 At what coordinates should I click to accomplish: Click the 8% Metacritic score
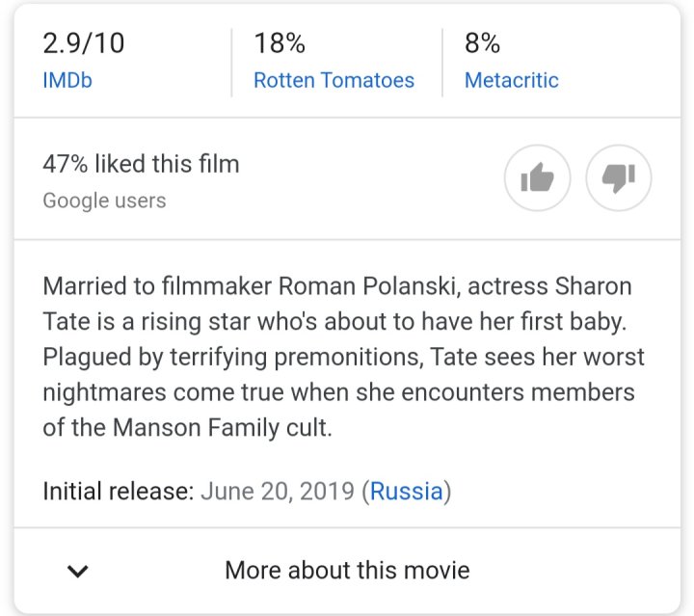coord(483,43)
